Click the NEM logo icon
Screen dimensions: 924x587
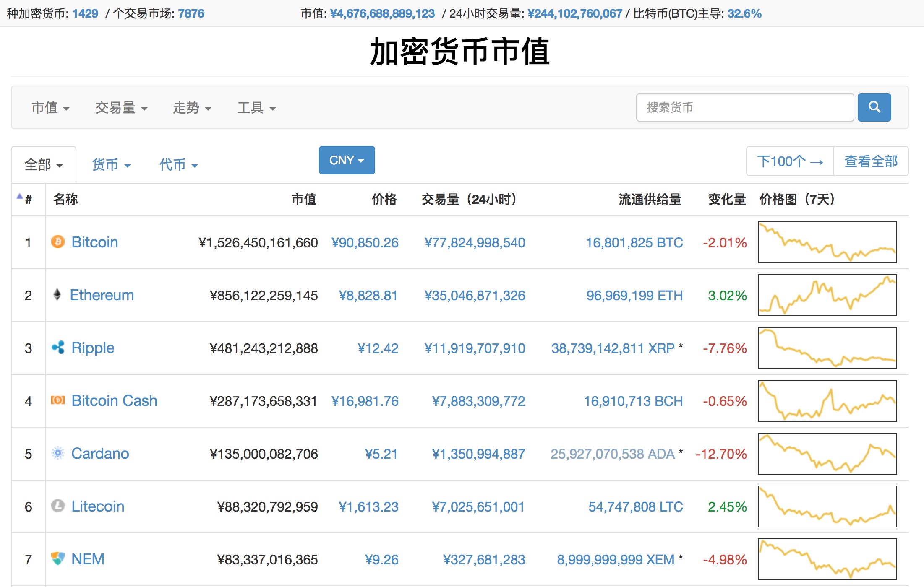(58, 558)
